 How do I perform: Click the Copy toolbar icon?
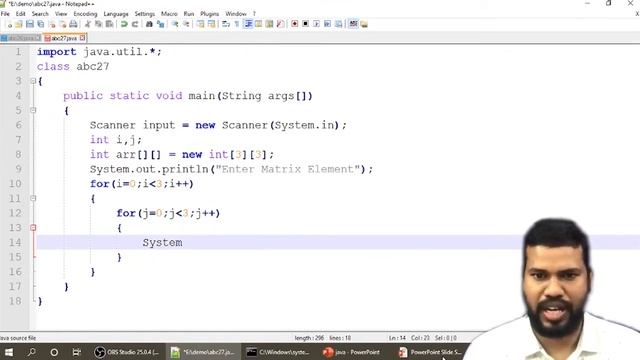coord(98,24)
